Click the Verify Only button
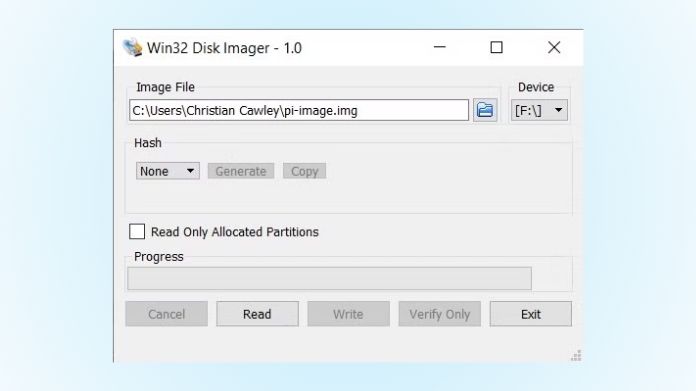 pos(439,314)
